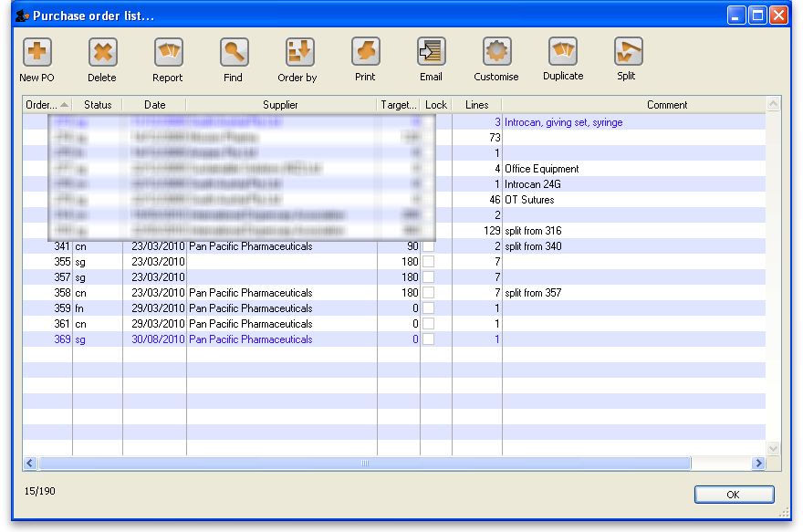Click the New PO toolbar icon
Viewport: 803px width, 532px height.
tap(36, 52)
